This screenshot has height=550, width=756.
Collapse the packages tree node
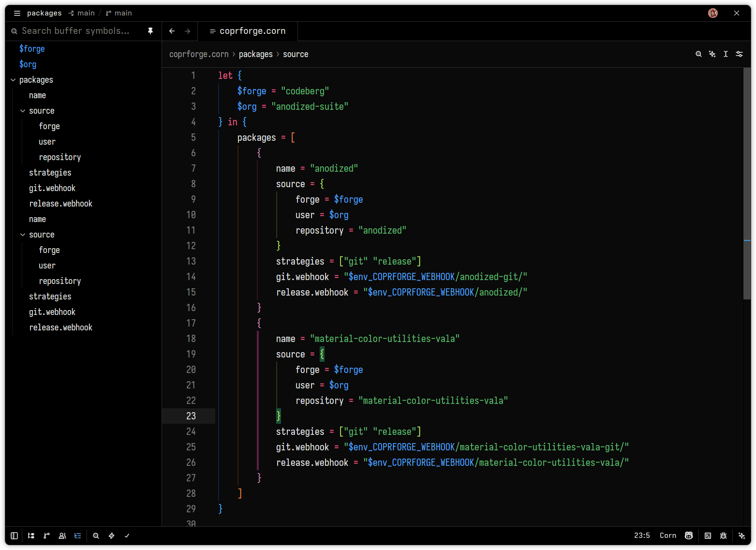[13, 80]
